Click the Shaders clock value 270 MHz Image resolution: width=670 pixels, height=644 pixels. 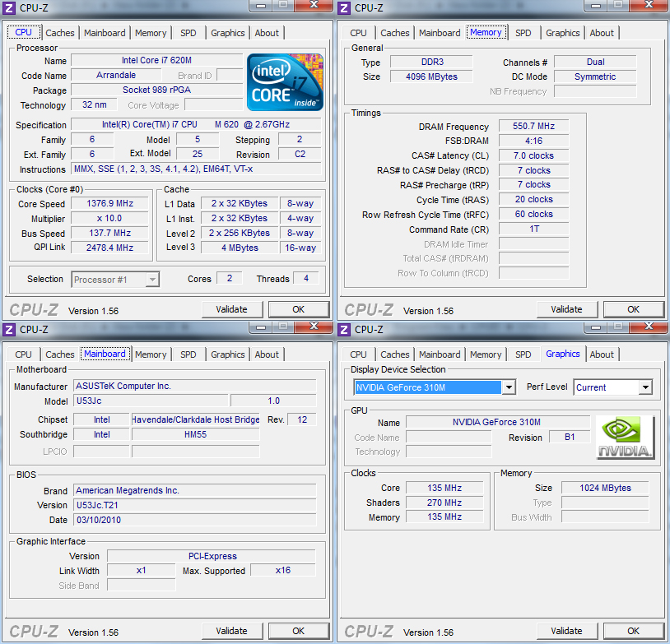[444, 503]
